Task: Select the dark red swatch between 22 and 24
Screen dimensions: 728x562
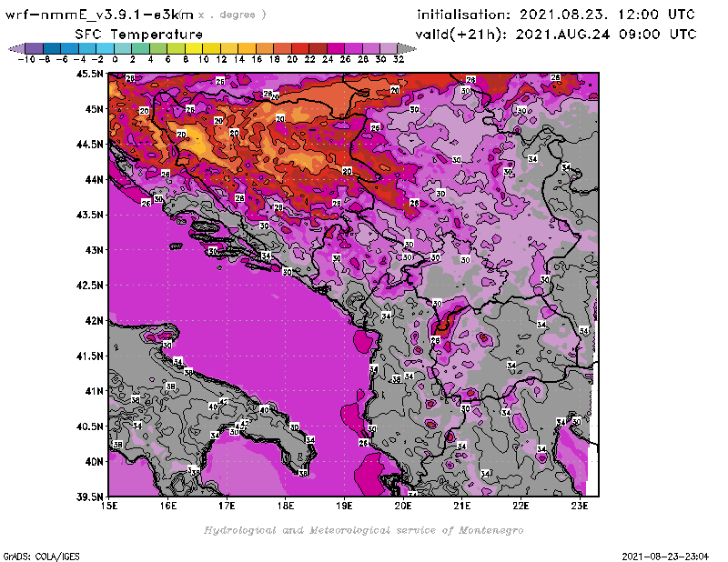Action: coord(318,48)
